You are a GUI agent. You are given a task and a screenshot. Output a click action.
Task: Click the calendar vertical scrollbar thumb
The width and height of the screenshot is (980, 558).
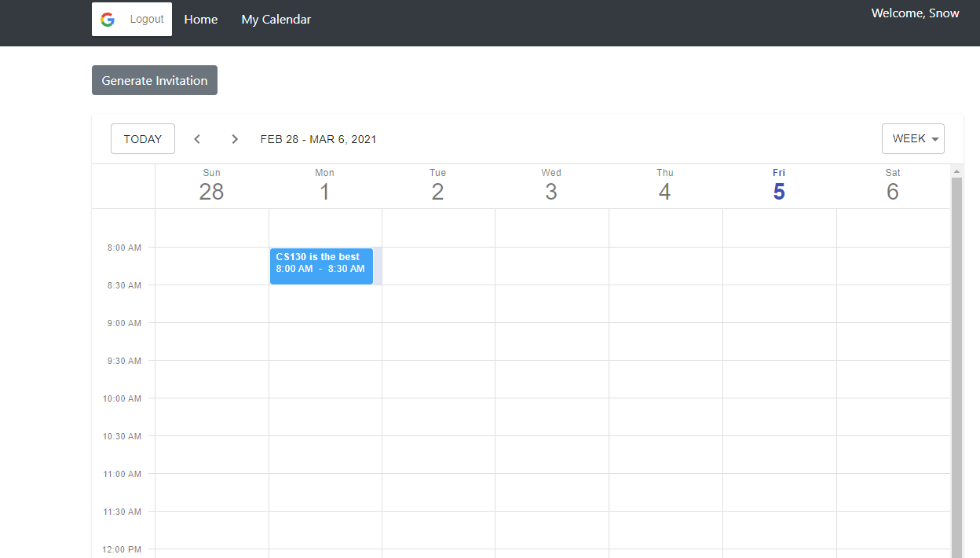click(956, 367)
